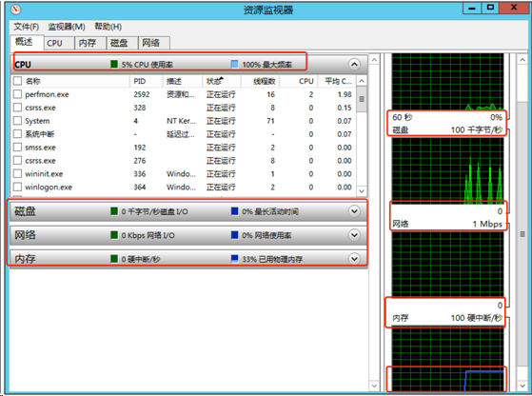
Task: Click the blue 已用物理内存 legend square
Action: tap(234, 259)
